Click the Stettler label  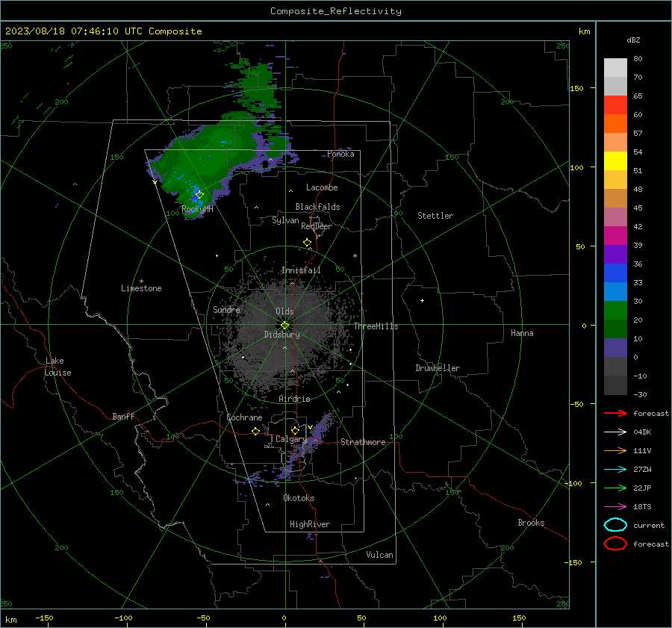tap(435, 216)
